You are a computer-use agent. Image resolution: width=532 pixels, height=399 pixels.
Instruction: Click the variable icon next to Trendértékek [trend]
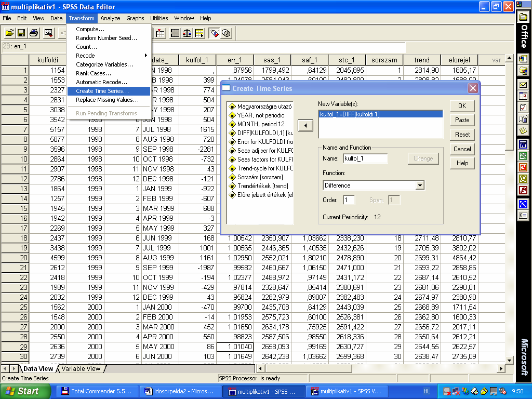coord(232,186)
